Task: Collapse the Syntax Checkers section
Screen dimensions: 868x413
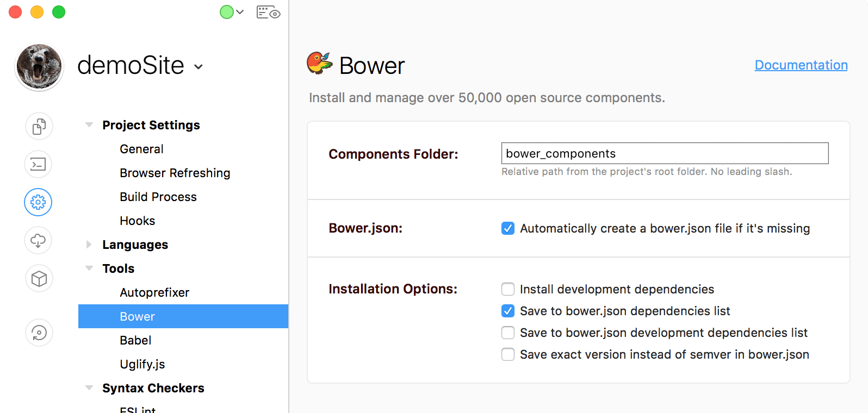Action: (x=89, y=388)
